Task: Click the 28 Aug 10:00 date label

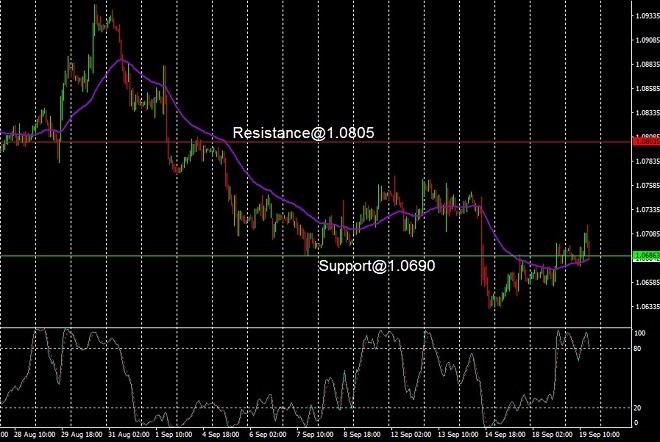Action: 34,434
